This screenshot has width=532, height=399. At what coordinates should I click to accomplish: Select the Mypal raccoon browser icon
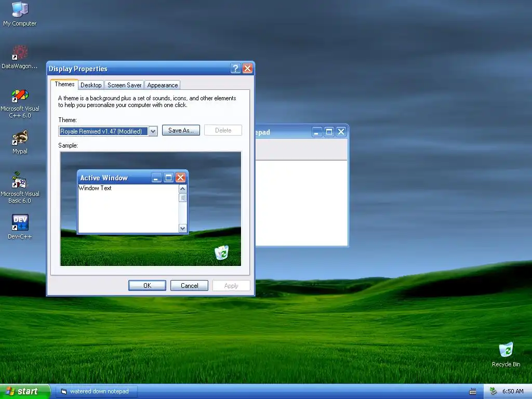coord(20,142)
